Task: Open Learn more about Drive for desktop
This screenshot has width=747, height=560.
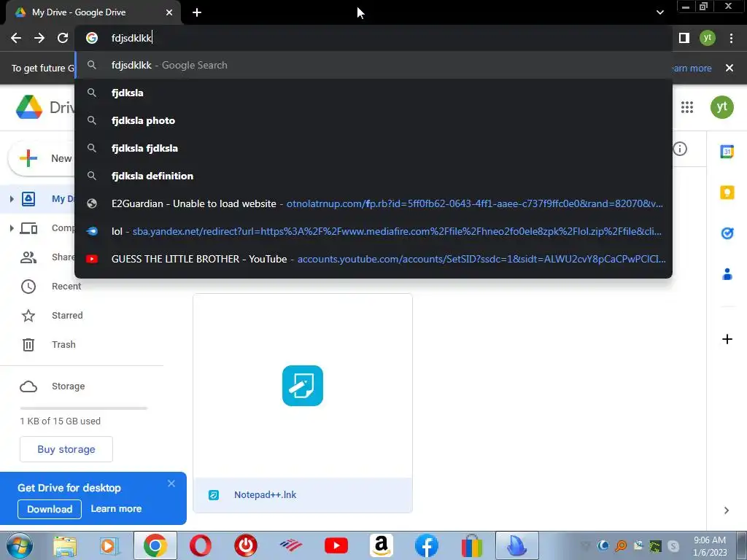Action: 116,508
